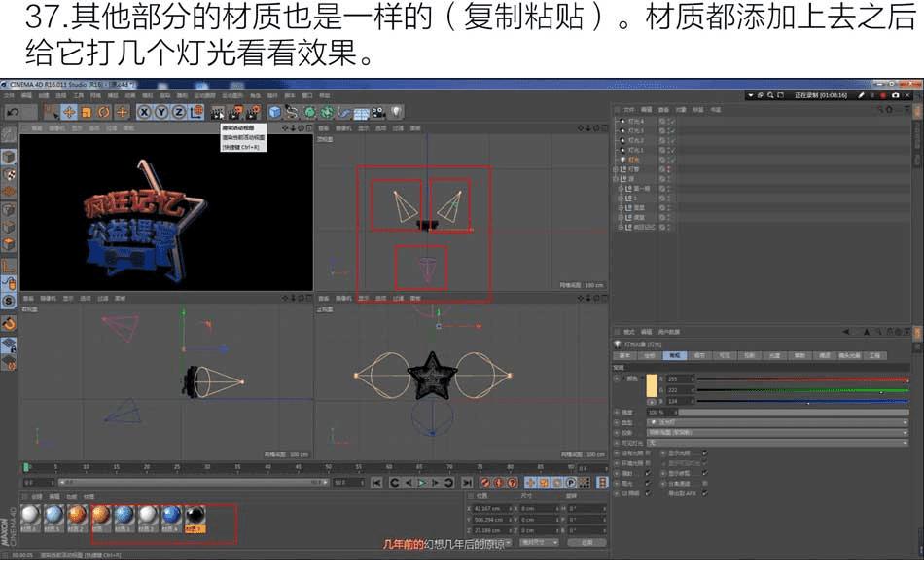Image resolution: width=924 pixels, height=578 pixels.
Task: Toggle the Y axis lock
Action: (161, 112)
